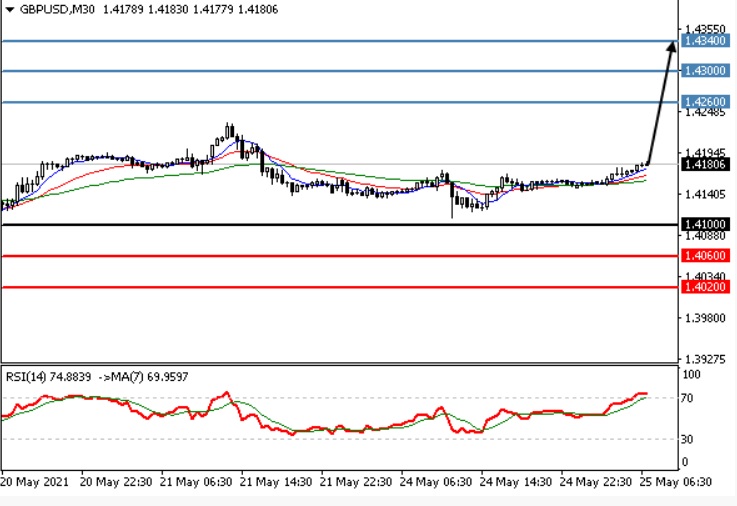This screenshot has height=506, width=737.
Task: Select the 1.39275 price axis value
Action: pyautogui.click(x=706, y=359)
